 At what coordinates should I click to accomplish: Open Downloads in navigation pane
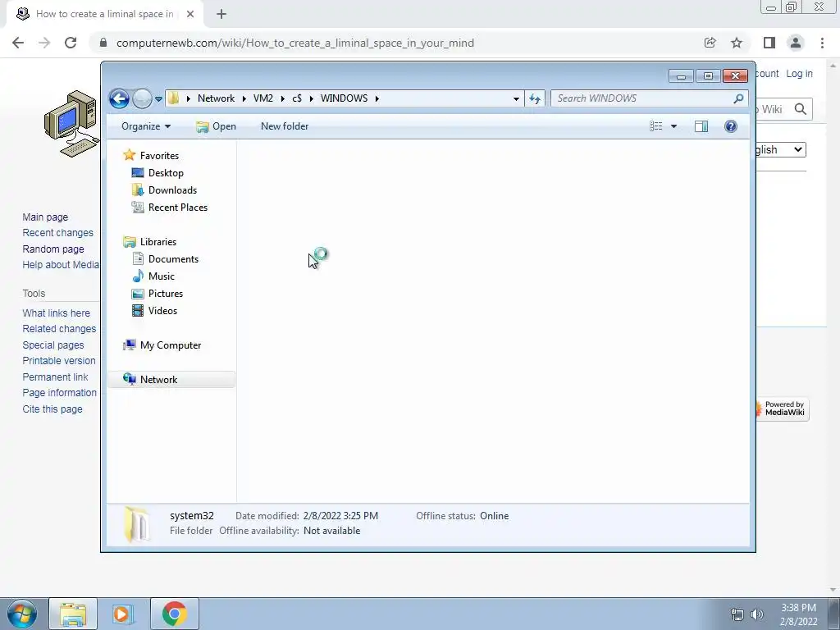pyautogui.click(x=172, y=190)
